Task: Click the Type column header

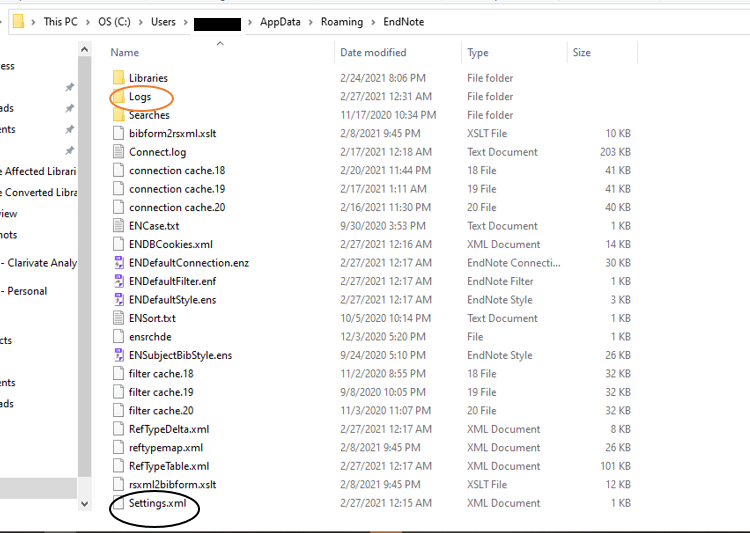Action: tap(478, 52)
